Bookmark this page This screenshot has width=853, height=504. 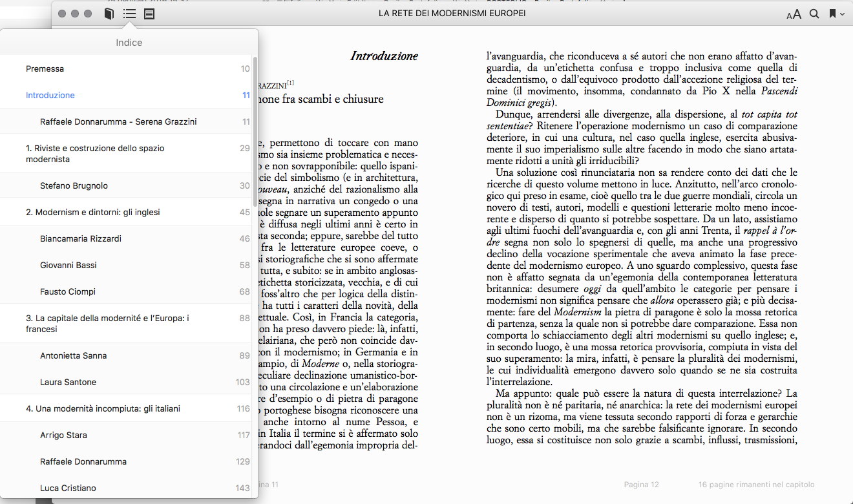[832, 14]
